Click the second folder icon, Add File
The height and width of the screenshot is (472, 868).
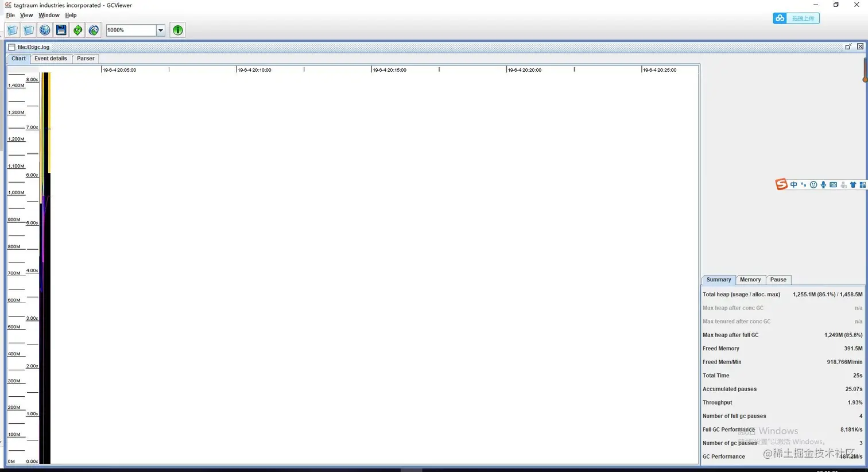tap(28, 30)
